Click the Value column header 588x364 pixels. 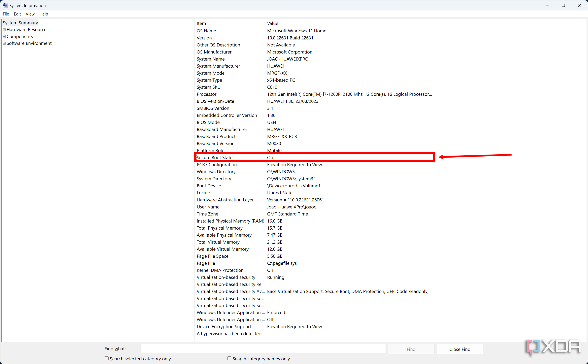tap(349, 23)
